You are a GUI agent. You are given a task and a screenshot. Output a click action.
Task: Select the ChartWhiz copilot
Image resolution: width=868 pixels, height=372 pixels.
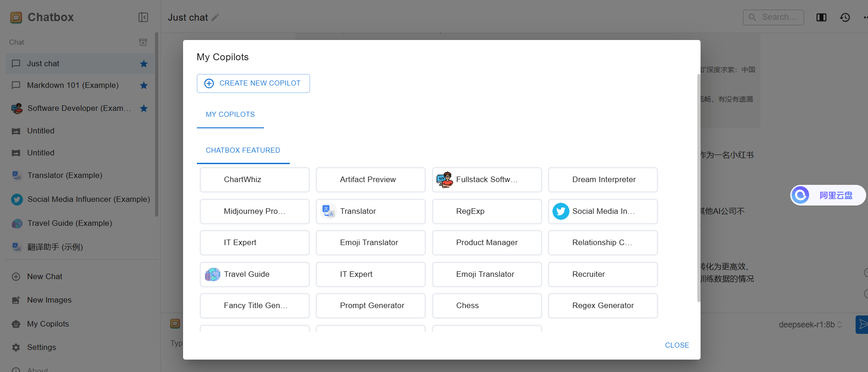pos(255,180)
